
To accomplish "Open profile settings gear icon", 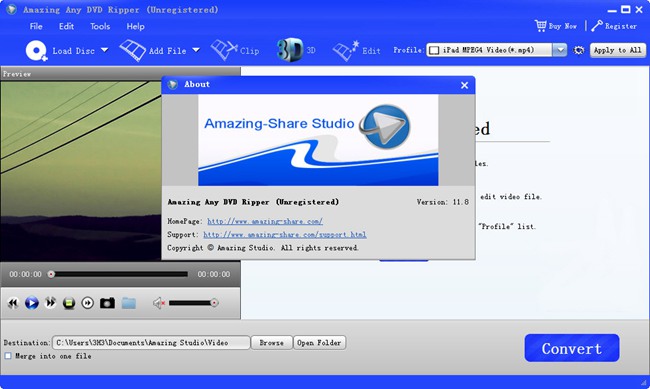I will click(x=579, y=51).
